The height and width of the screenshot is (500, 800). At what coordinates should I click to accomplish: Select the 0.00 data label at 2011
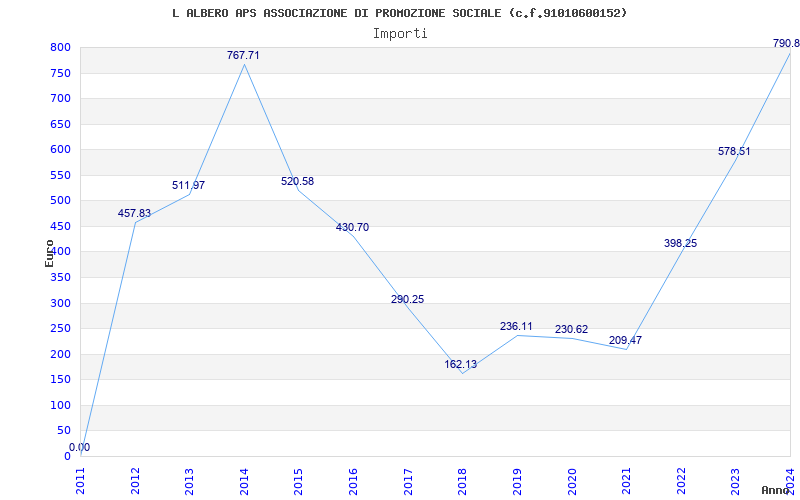point(80,447)
